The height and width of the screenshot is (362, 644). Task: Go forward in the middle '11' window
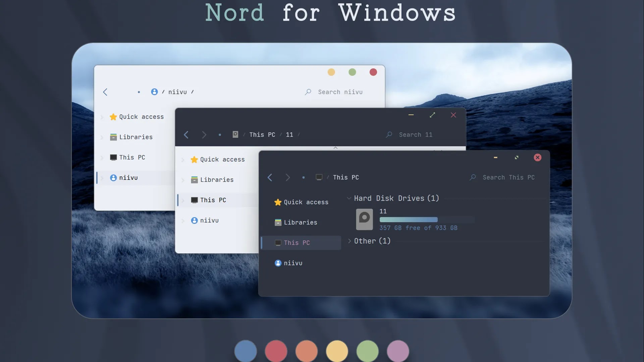coord(204,135)
